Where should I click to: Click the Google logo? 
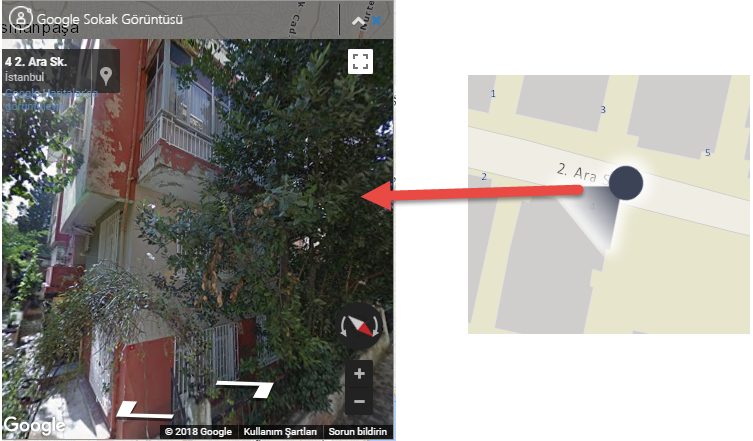tap(34, 425)
